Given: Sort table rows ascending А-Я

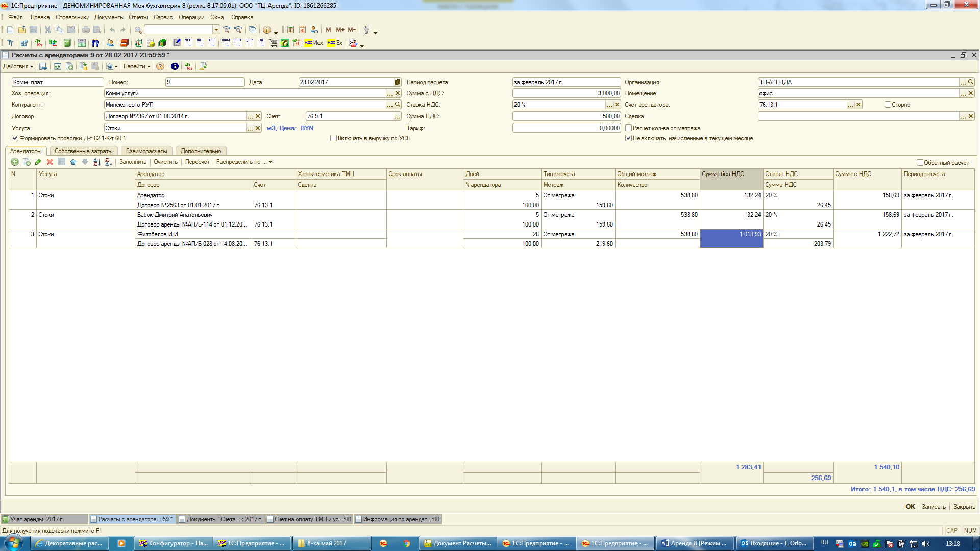Looking at the screenshot, I should point(96,162).
